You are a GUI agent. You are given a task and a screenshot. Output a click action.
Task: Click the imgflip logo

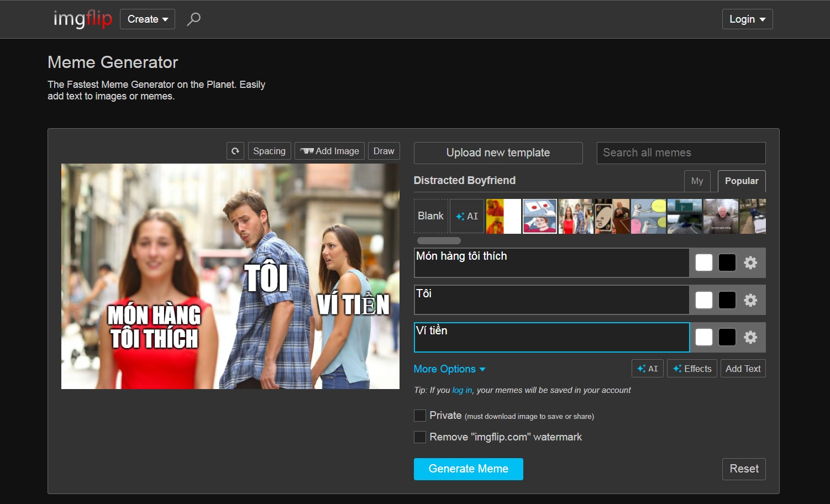click(x=83, y=19)
